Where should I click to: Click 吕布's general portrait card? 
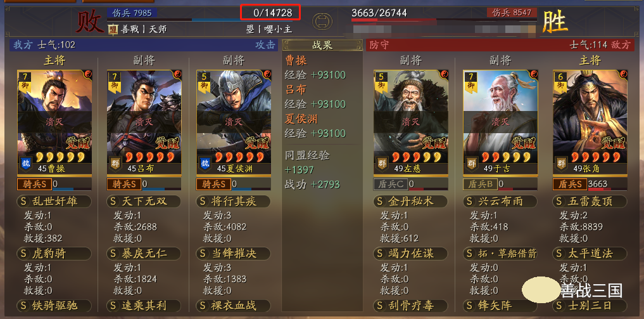144,122
